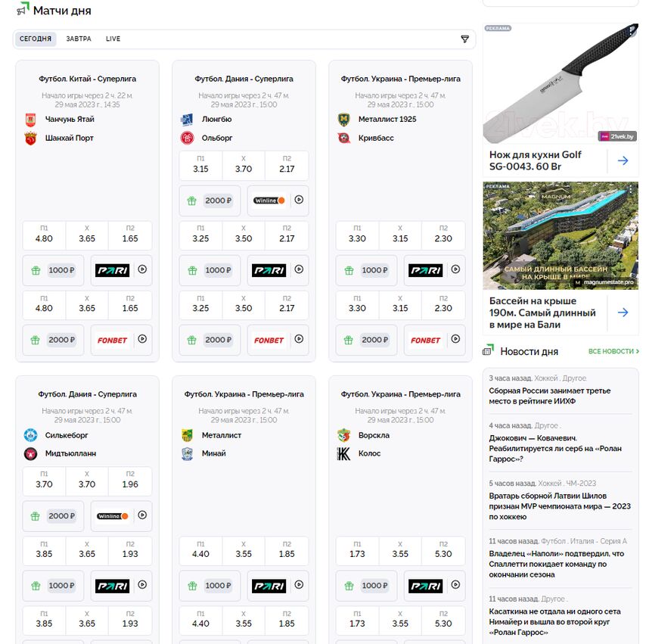Screen dimensions: 646x644
Task: Open ВСЕ НОВОСТИ link
Action: point(613,351)
